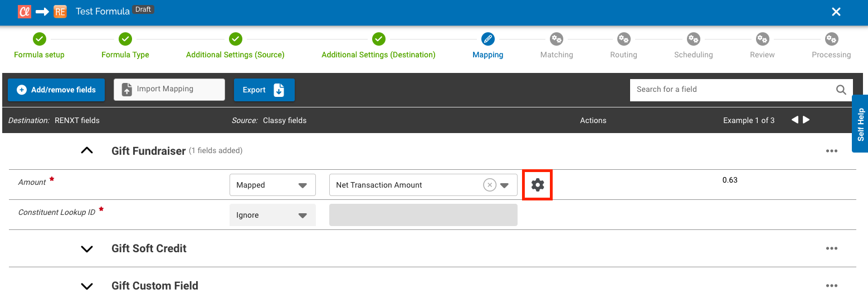Open the Mapped dropdown for Amount

(272, 185)
